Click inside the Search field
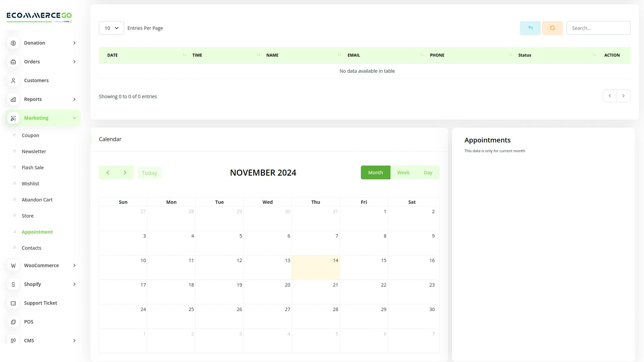 point(598,28)
